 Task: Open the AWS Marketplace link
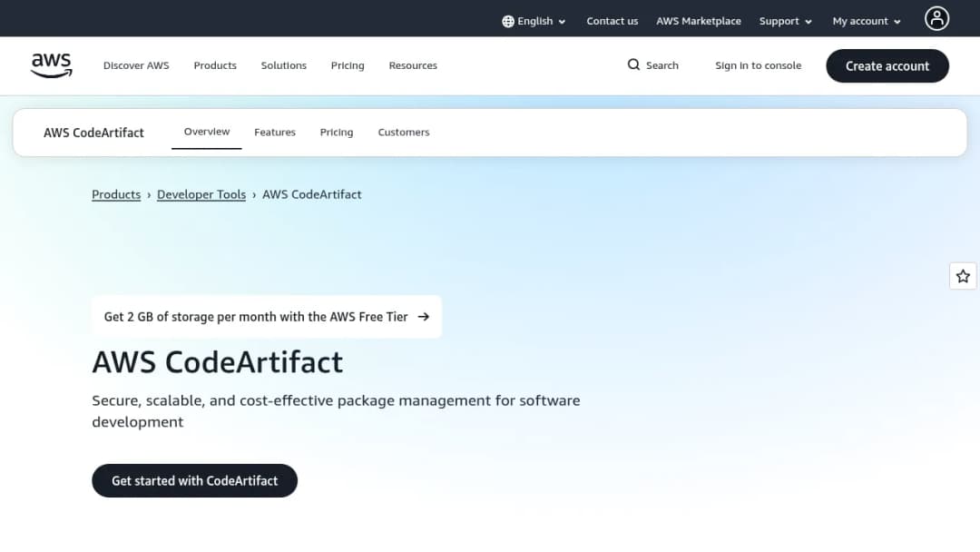pos(698,21)
